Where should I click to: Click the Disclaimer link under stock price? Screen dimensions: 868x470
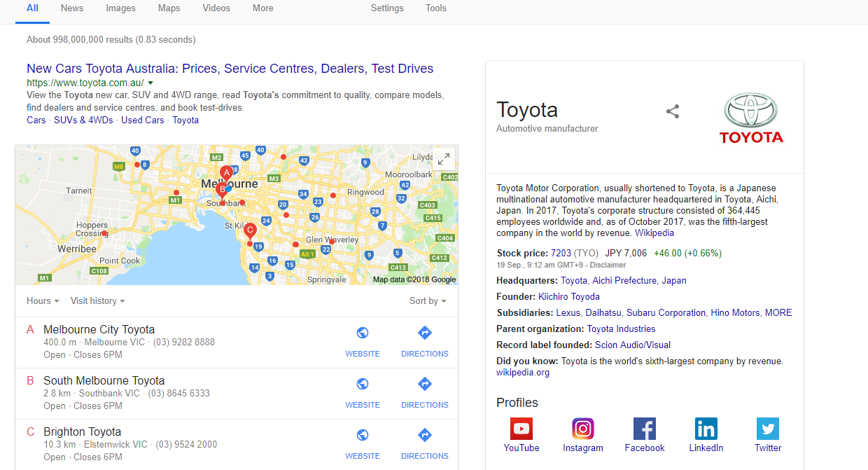[608, 265]
